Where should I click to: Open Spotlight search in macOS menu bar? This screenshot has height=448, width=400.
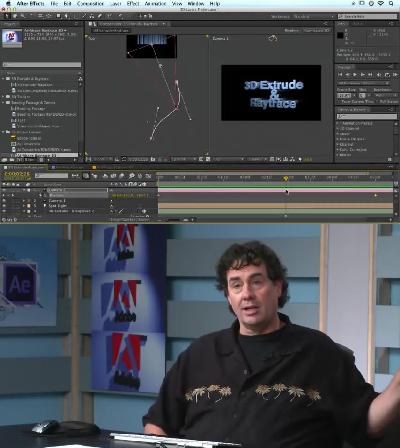pyautogui.click(x=391, y=4)
